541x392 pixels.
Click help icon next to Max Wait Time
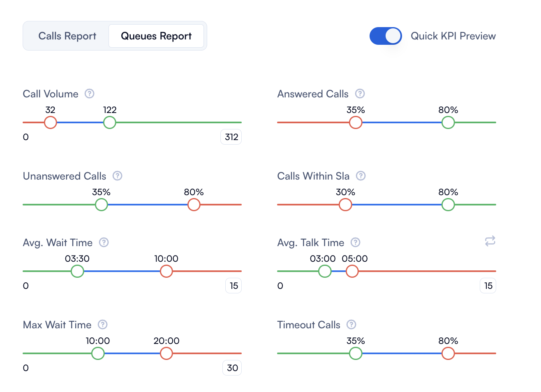coord(103,325)
